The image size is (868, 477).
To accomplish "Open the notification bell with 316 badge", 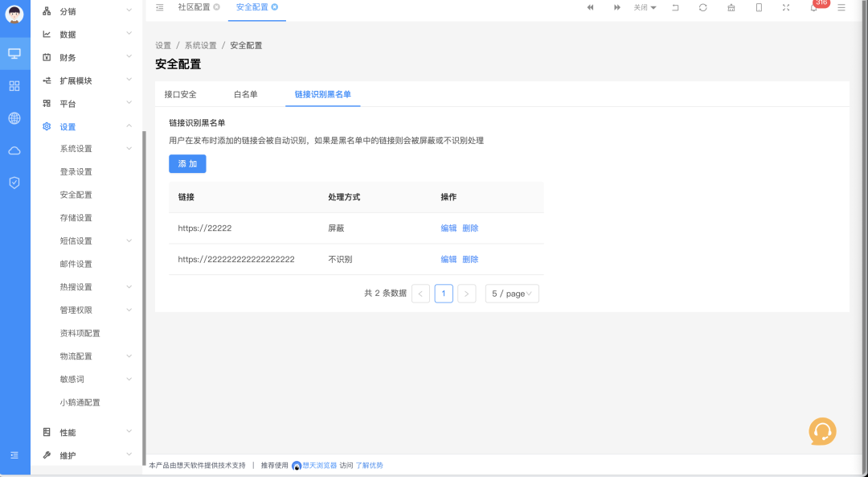I will pos(813,7).
